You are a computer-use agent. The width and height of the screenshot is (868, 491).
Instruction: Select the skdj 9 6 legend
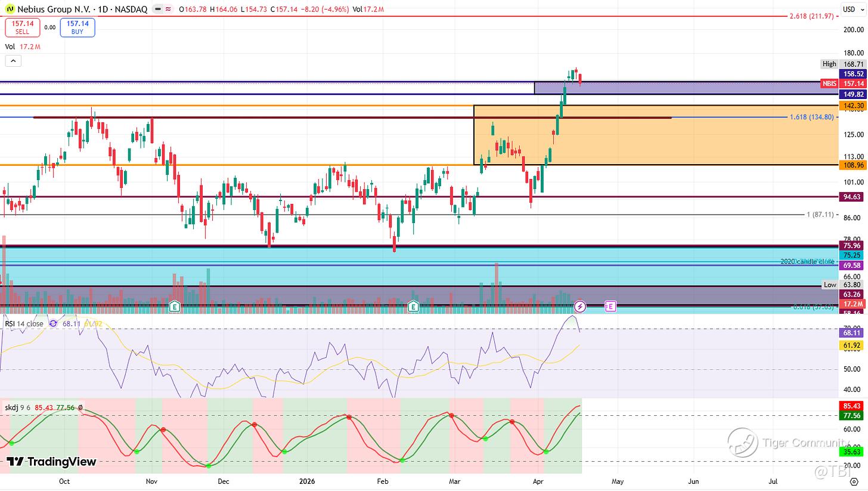click(x=18, y=407)
